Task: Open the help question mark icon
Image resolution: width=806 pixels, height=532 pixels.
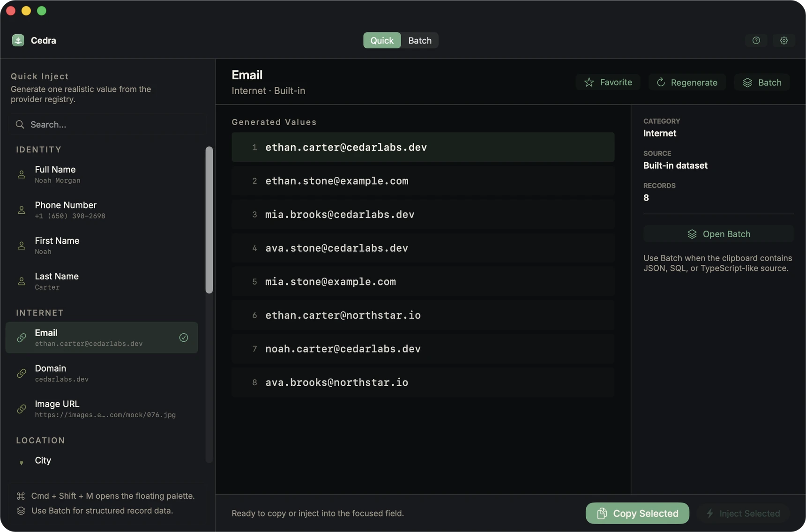Action: [x=756, y=40]
